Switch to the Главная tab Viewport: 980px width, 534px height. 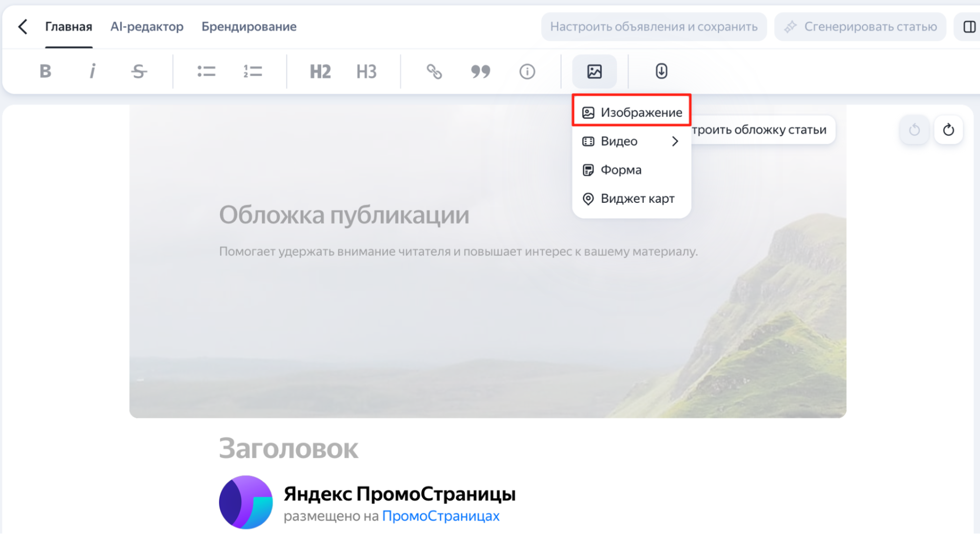coord(69,26)
